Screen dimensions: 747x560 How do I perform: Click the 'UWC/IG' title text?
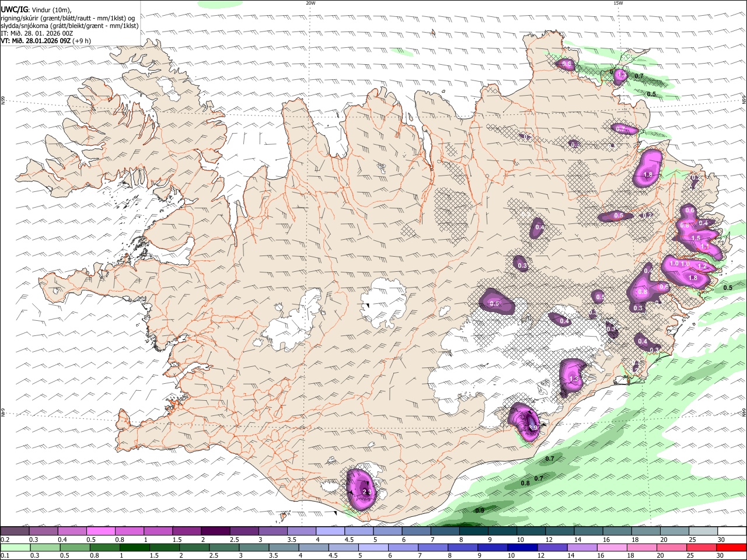coord(14,10)
